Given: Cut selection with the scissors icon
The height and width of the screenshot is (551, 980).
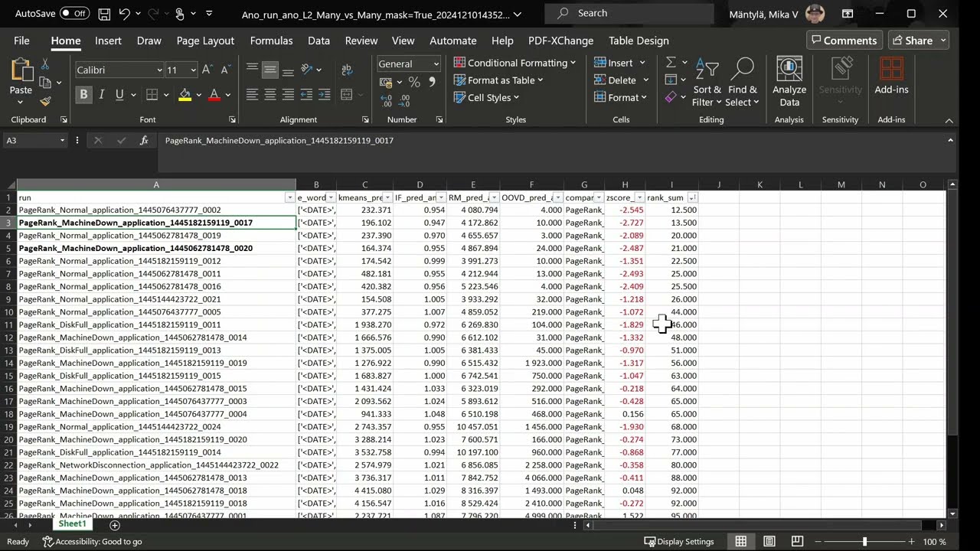Looking at the screenshot, I should [x=45, y=65].
